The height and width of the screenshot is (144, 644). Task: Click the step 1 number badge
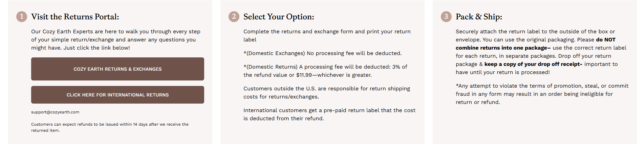click(x=22, y=17)
